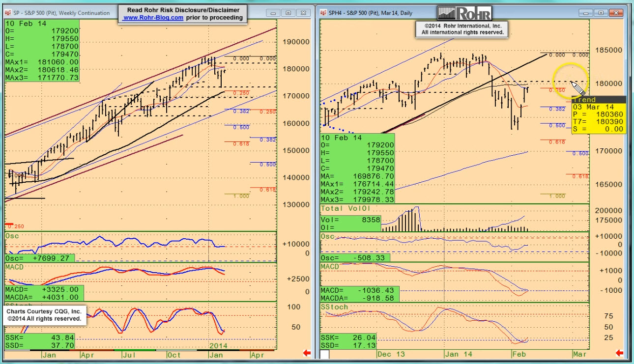Close the SP Weekly Continuation window
Image resolution: width=634 pixels, height=364 pixels.
[x=303, y=13]
